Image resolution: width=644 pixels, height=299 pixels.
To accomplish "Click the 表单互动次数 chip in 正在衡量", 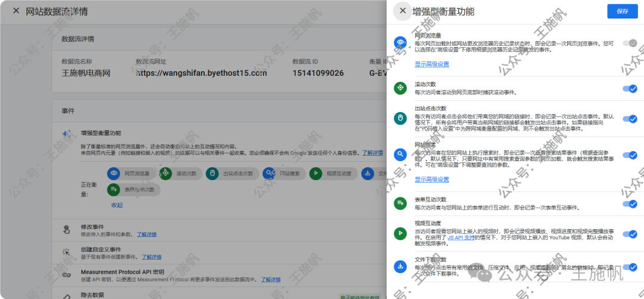I will pos(134,190).
